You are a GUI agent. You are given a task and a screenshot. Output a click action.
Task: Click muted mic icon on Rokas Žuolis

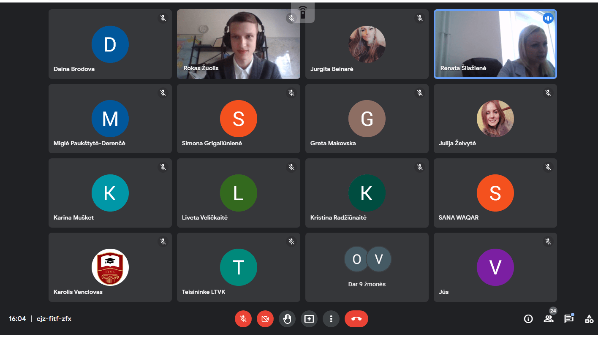291,18
